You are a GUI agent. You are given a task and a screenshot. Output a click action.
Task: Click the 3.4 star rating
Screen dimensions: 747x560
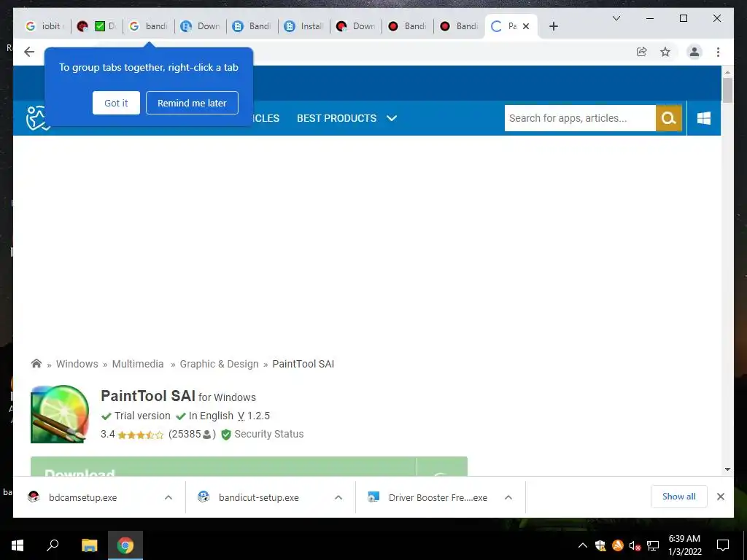click(x=133, y=435)
